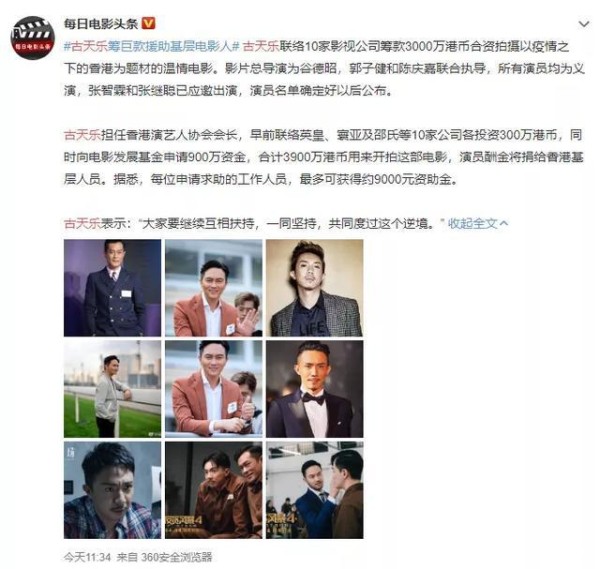Collapse the post with 收起全文
Viewport: 600px width, 569px height.
point(478,223)
